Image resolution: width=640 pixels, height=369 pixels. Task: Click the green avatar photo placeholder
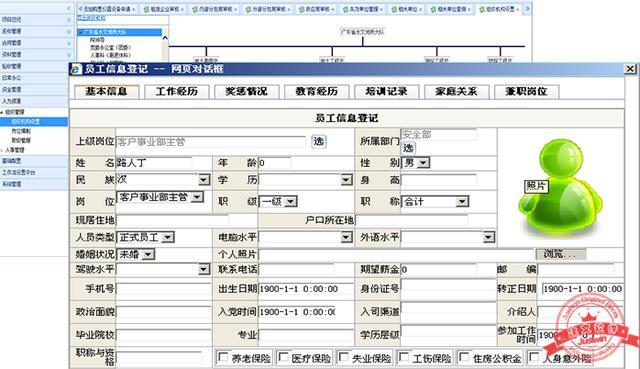pos(560,188)
